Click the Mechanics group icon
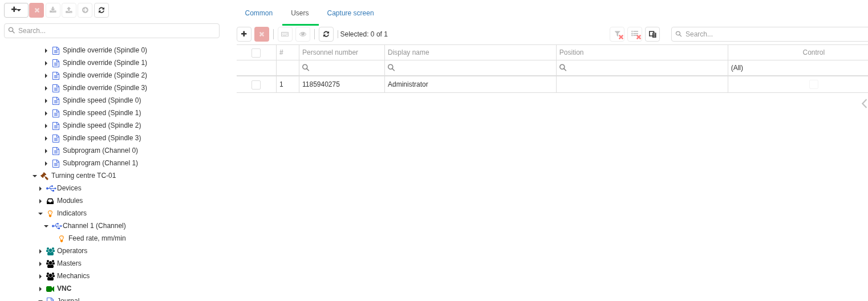The image size is (868, 301). (x=50, y=276)
